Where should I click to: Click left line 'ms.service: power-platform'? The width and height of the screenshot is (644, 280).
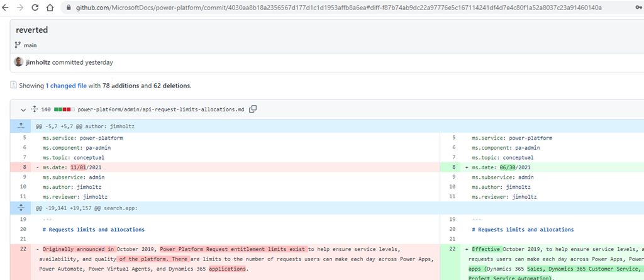pos(82,138)
